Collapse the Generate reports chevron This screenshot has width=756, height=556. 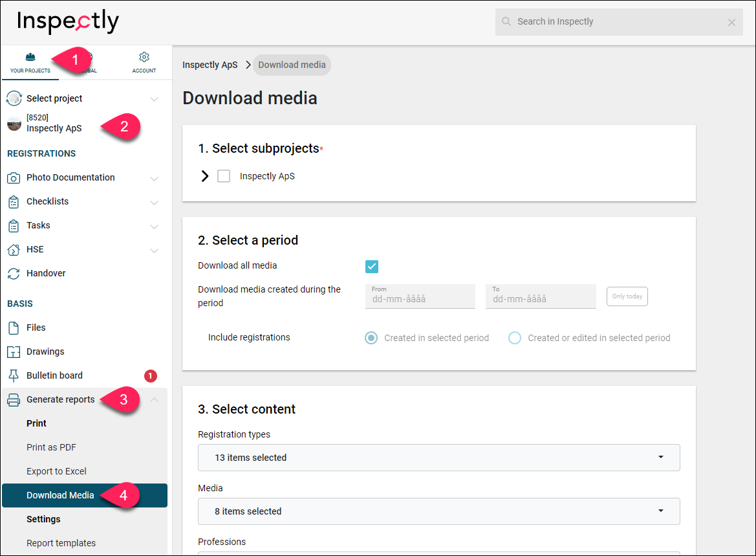pyautogui.click(x=155, y=399)
